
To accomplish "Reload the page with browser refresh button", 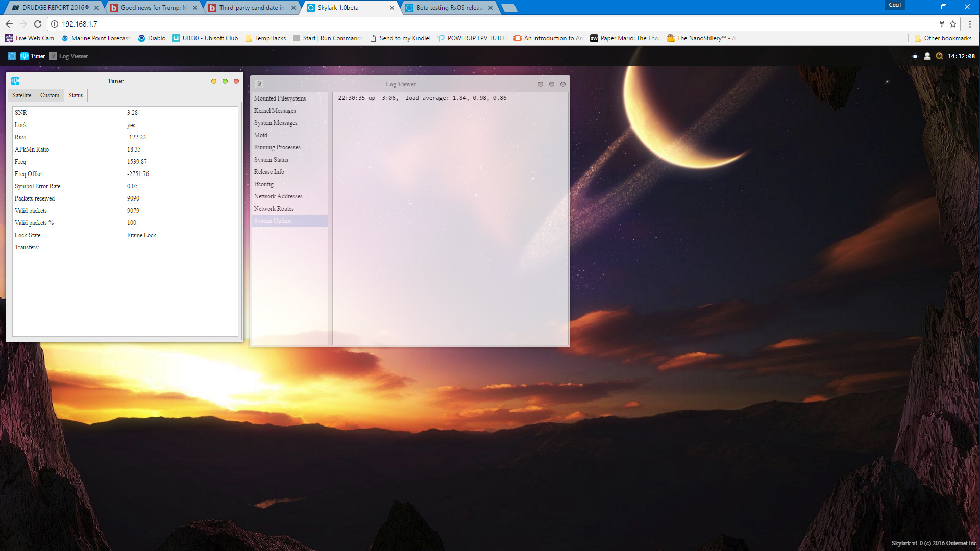I will point(38,24).
